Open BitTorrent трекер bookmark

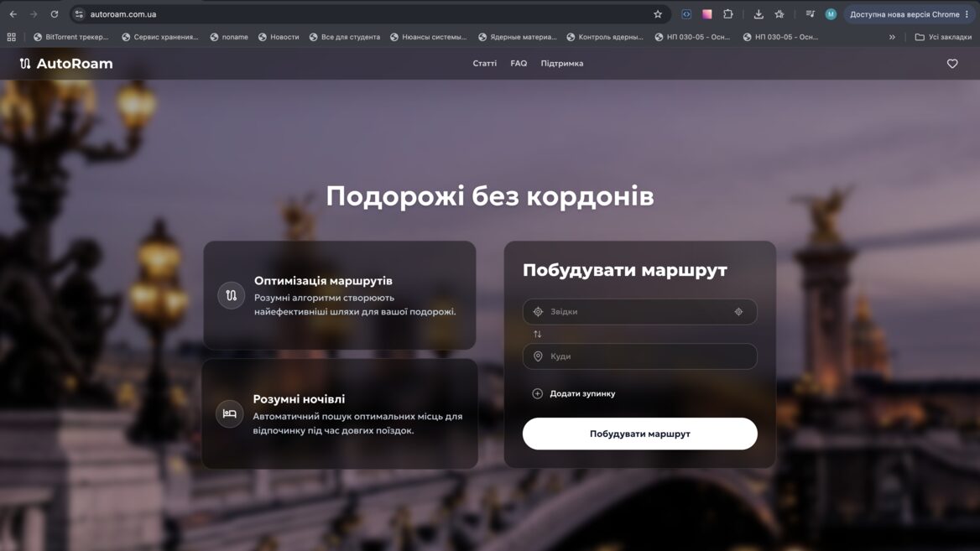[70, 37]
